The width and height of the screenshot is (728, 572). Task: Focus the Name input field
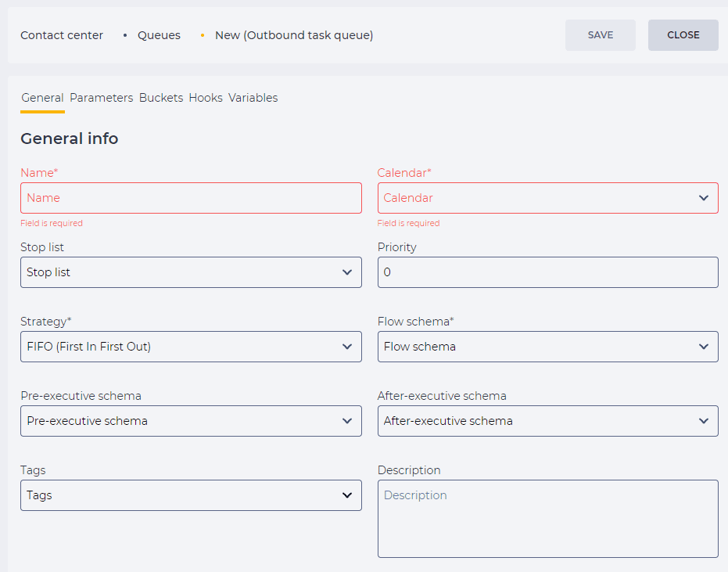(191, 198)
